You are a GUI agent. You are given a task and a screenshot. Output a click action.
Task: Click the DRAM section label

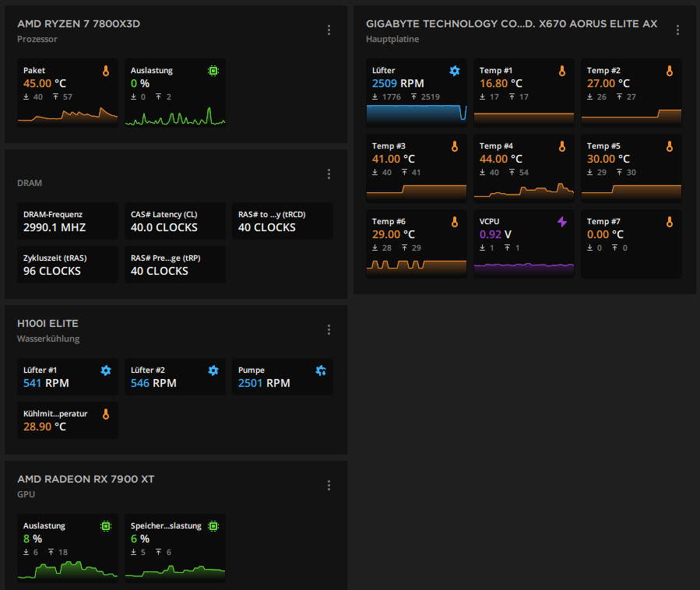30,183
